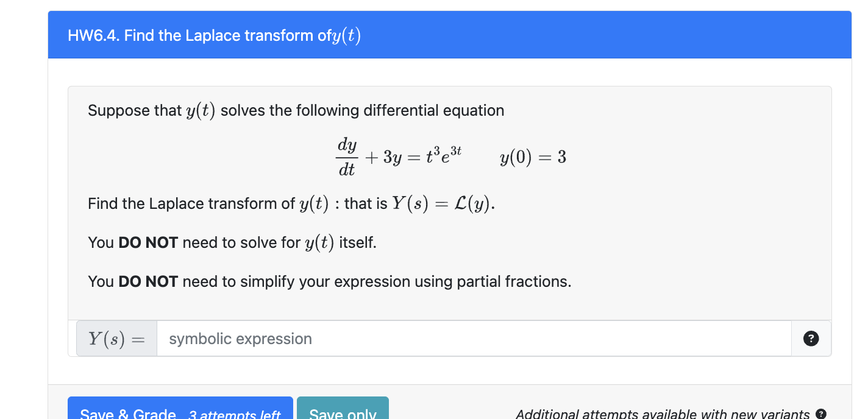
Task: Click the Save & Grade button
Action: (180, 412)
